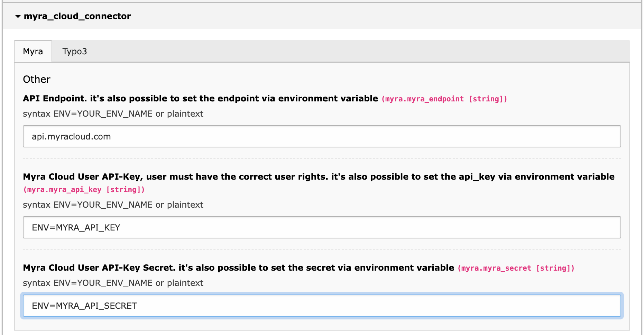Click the ENV=MYRA_API_SECRET value
Image resolution: width=644 pixels, height=335 pixels.
click(x=84, y=306)
